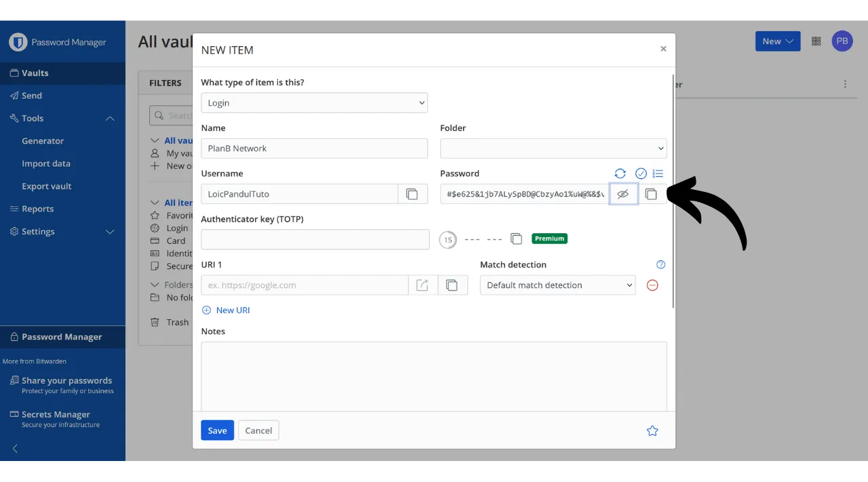Open the item type dropdown showing Login
The width and height of the screenshot is (868, 482).
[x=314, y=103]
